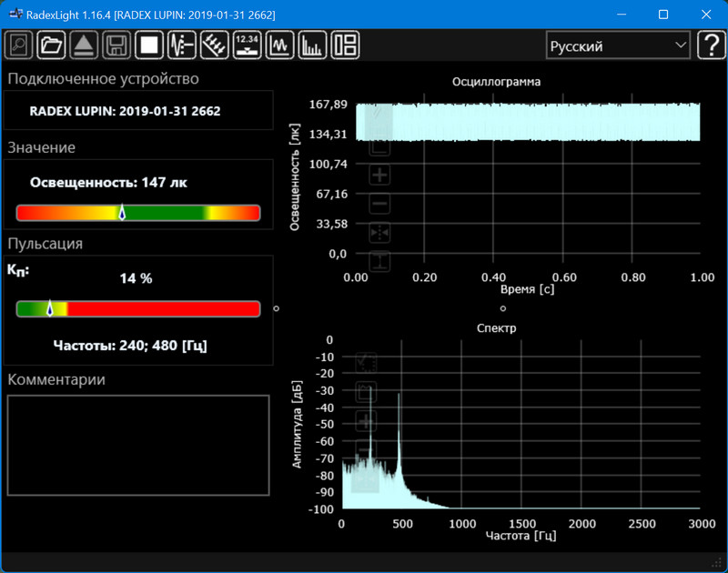Zoom in on the oscillogram chart

point(380,176)
